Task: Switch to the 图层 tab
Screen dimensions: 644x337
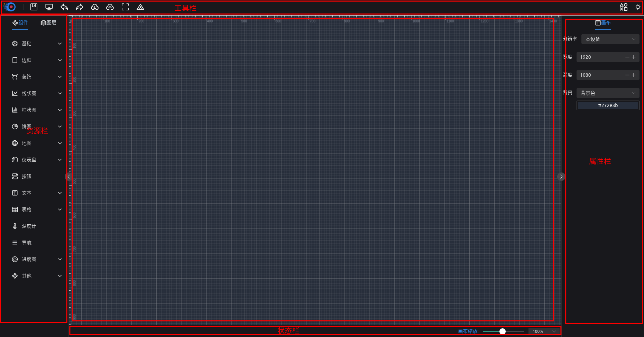Action: point(48,23)
